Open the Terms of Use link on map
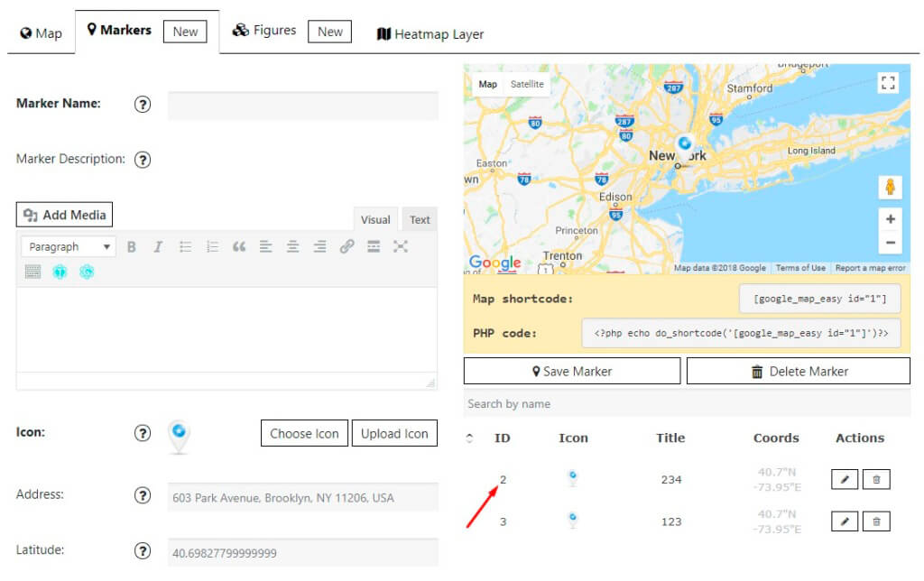Viewport: 924px width, 581px height. [x=800, y=268]
